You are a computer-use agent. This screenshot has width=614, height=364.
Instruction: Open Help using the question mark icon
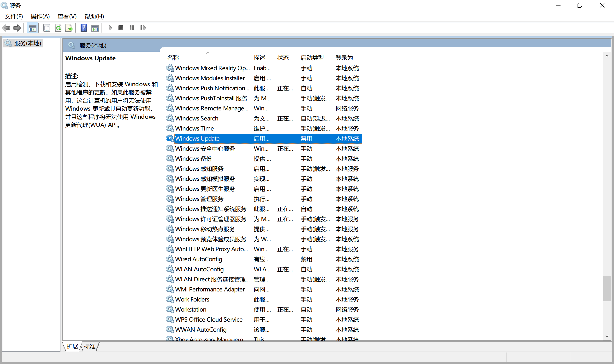click(x=83, y=28)
